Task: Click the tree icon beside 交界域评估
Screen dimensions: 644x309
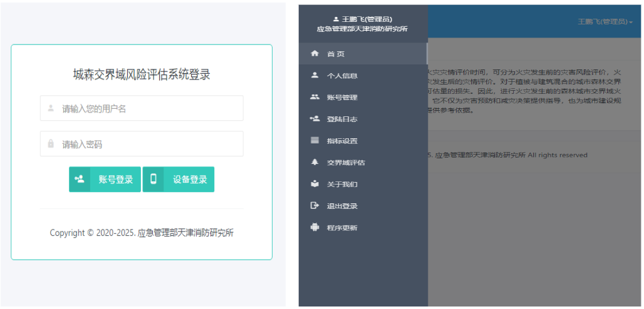Action: [x=314, y=162]
